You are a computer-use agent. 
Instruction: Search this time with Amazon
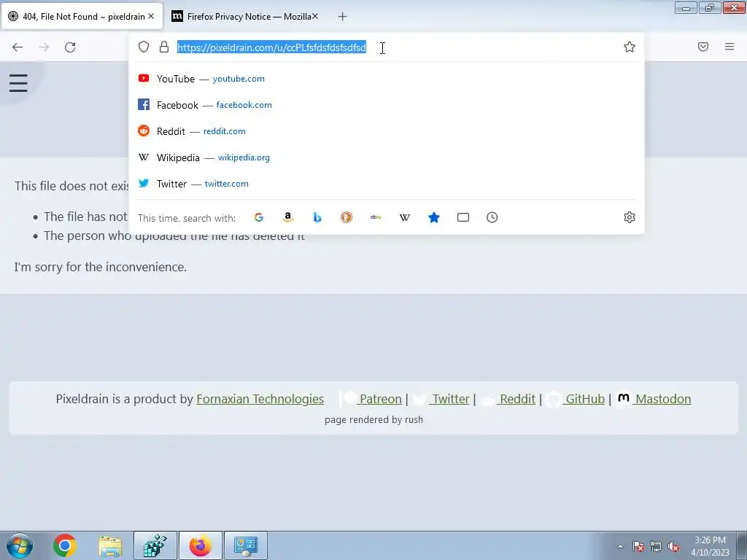[x=287, y=217]
